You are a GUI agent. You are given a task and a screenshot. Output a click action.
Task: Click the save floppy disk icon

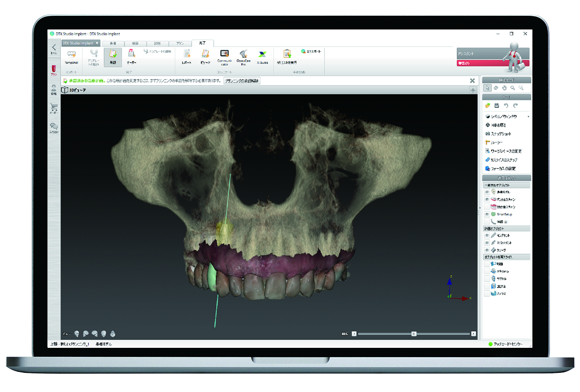point(497,105)
